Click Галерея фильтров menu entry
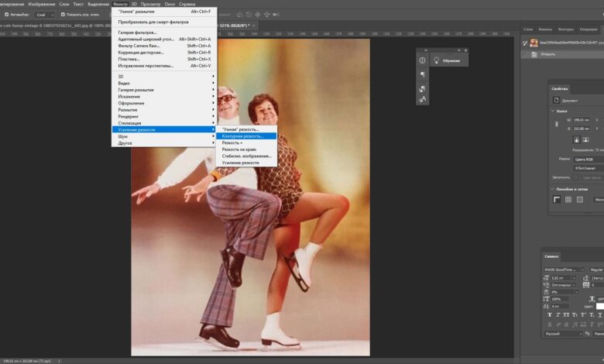Viewport: 604px width, 364px height. [137, 33]
